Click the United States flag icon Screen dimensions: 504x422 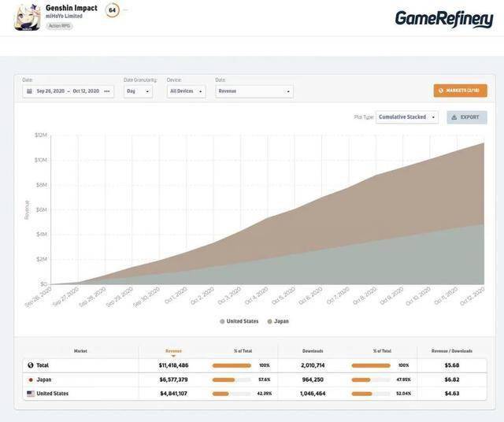[31, 394]
